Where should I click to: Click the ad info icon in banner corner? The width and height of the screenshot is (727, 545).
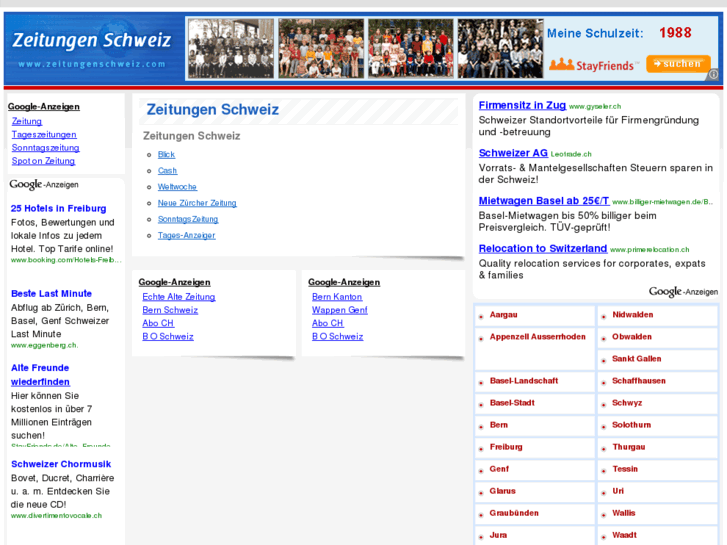tap(714, 74)
